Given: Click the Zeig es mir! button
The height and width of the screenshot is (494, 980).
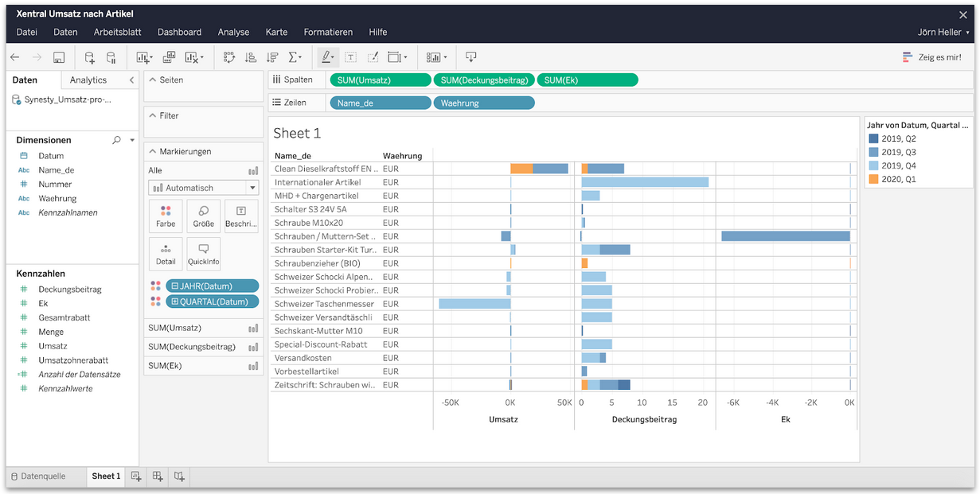Looking at the screenshot, I should point(932,57).
